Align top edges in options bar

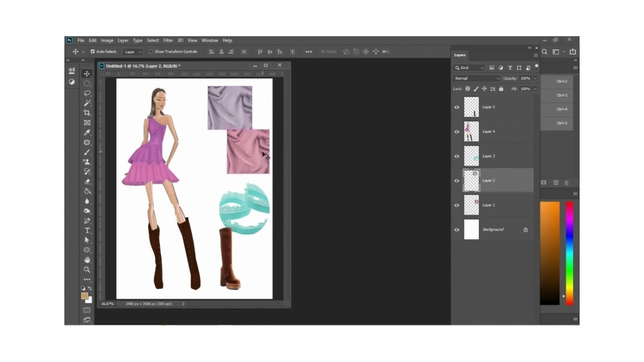coord(260,52)
